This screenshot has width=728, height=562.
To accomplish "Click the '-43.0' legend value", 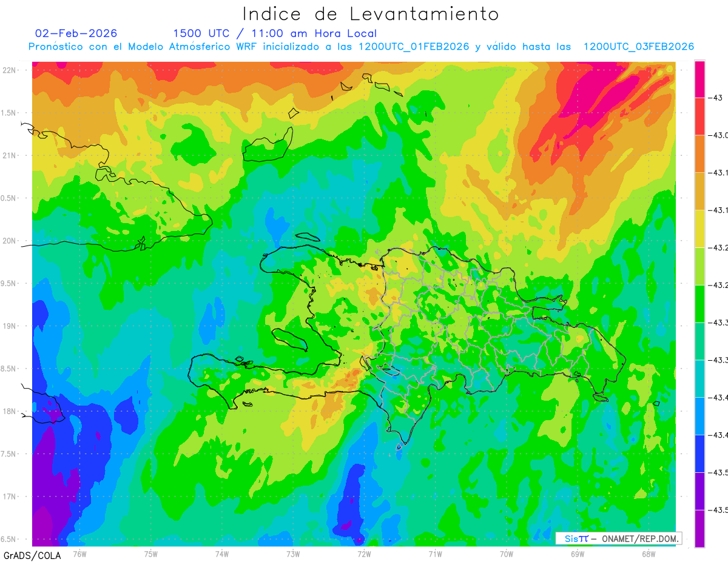I will click(x=720, y=135).
